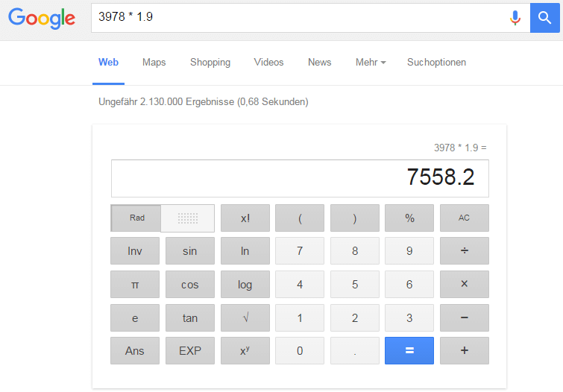Screen dimensions: 563x392
Task: Click the Google logo
Action: click(x=42, y=18)
